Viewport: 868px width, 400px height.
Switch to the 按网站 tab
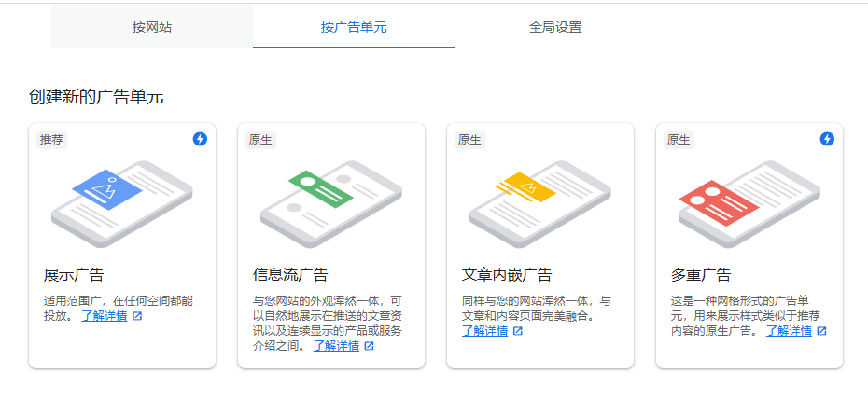click(x=152, y=27)
